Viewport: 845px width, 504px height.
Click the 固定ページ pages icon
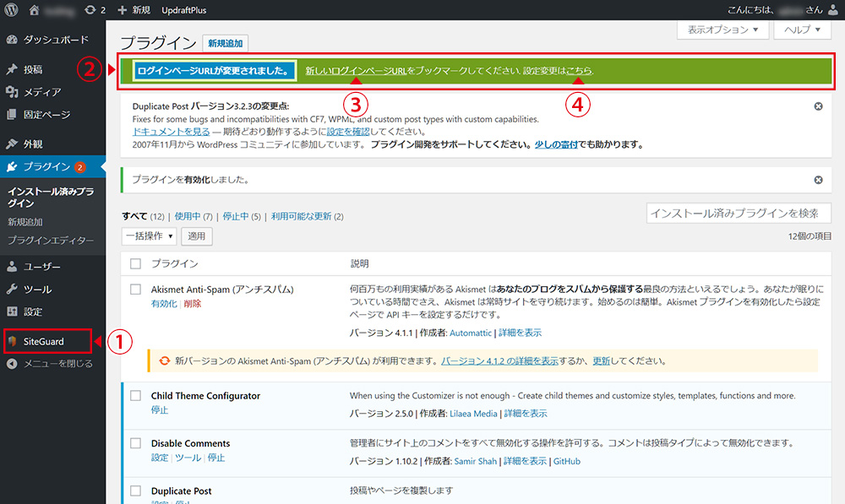[12, 115]
